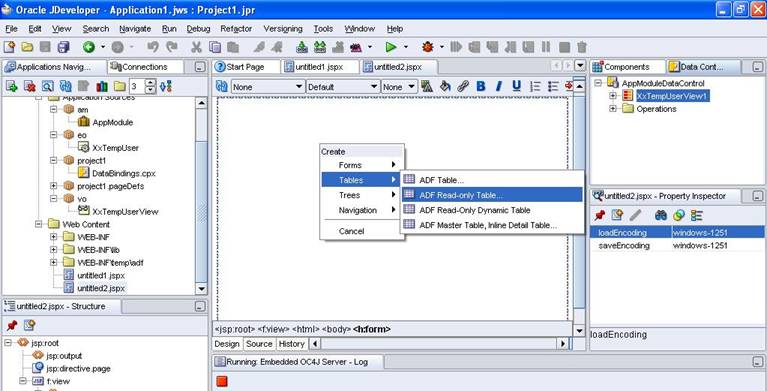The height and width of the screenshot is (391, 767).
Task: Click the pin icon in Property Inspector
Action: pos(600,215)
